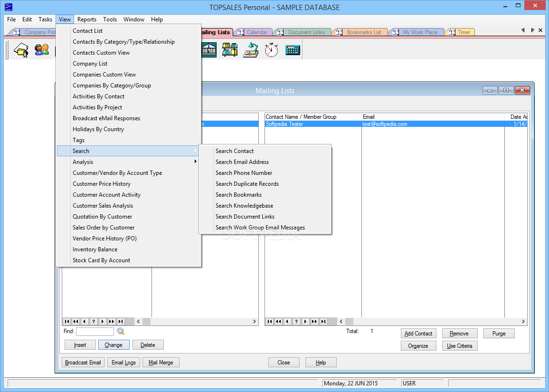Viewport: 549px width, 392px height.
Task: Select Search Contact from submenu
Action: point(265,151)
